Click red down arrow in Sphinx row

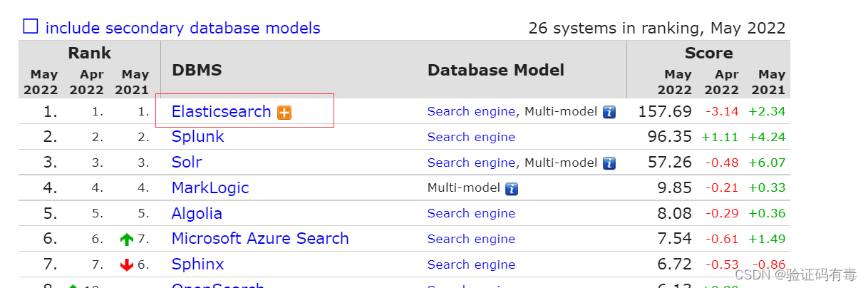[127, 265]
